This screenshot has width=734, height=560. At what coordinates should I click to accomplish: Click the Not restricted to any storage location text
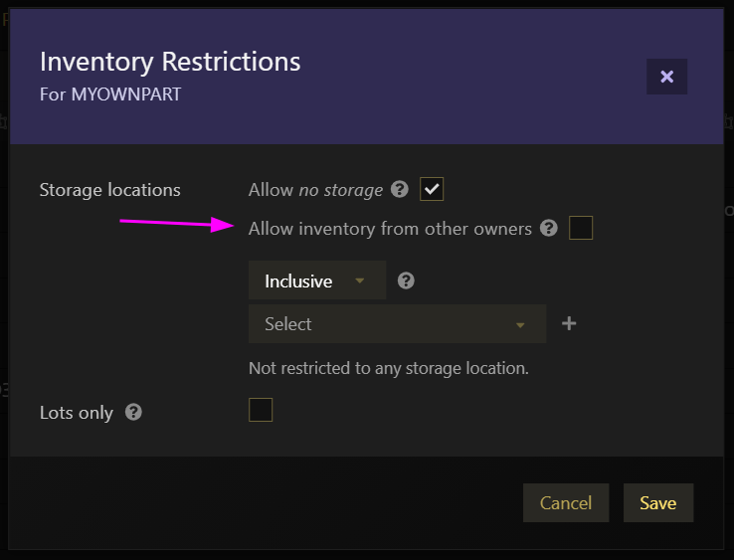coord(389,368)
